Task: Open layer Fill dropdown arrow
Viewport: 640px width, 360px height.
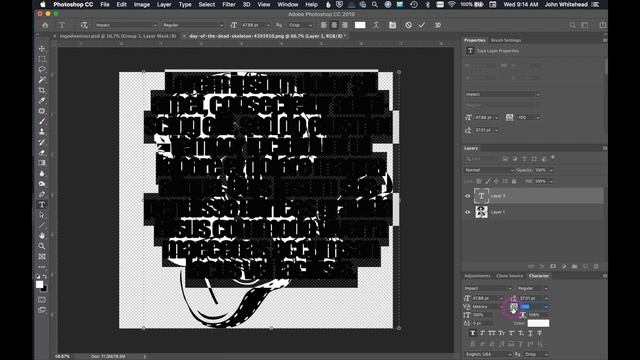Action: [x=551, y=181]
